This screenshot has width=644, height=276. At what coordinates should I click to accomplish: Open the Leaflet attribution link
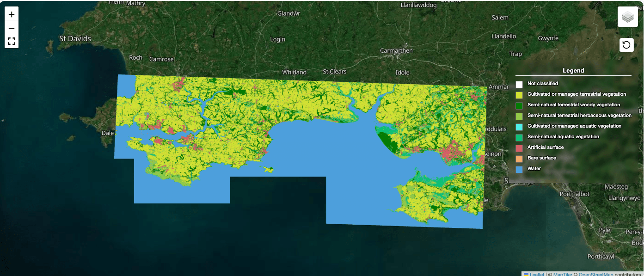click(x=536, y=274)
